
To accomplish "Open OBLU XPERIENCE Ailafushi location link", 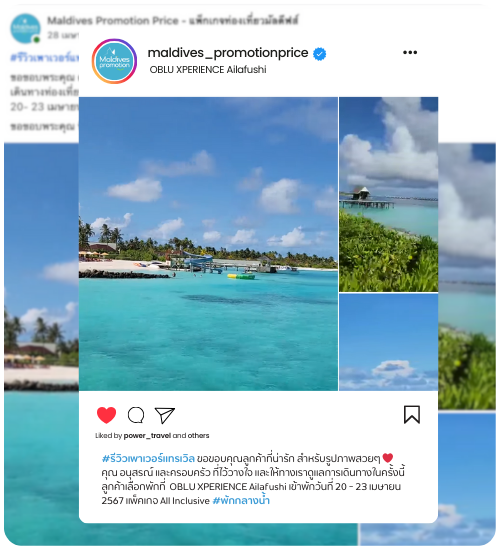I will pyautogui.click(x=208, y=69).
